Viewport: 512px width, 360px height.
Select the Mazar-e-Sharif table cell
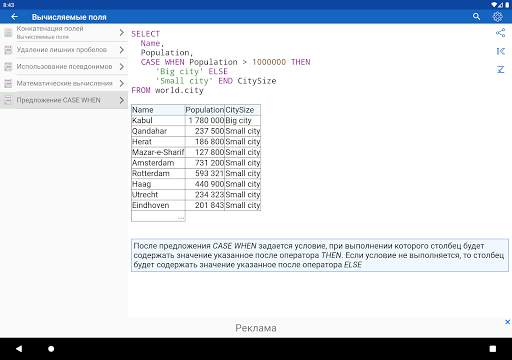[x=158, y=152]
